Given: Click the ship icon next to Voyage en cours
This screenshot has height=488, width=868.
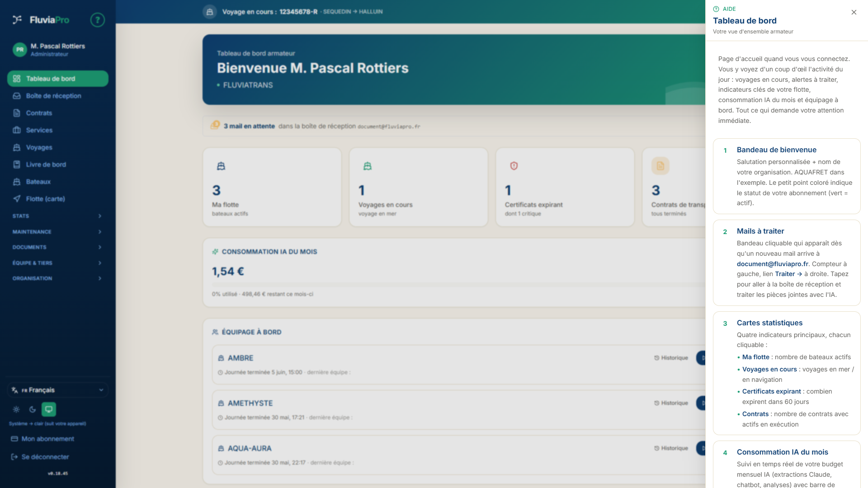Looking at the screenshot, I should point(209,12).
